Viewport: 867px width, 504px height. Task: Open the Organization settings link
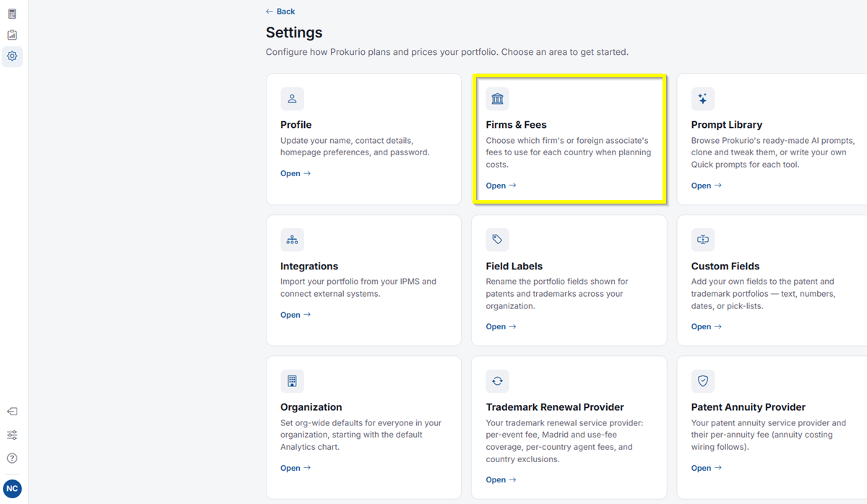(x=296, y=468)
